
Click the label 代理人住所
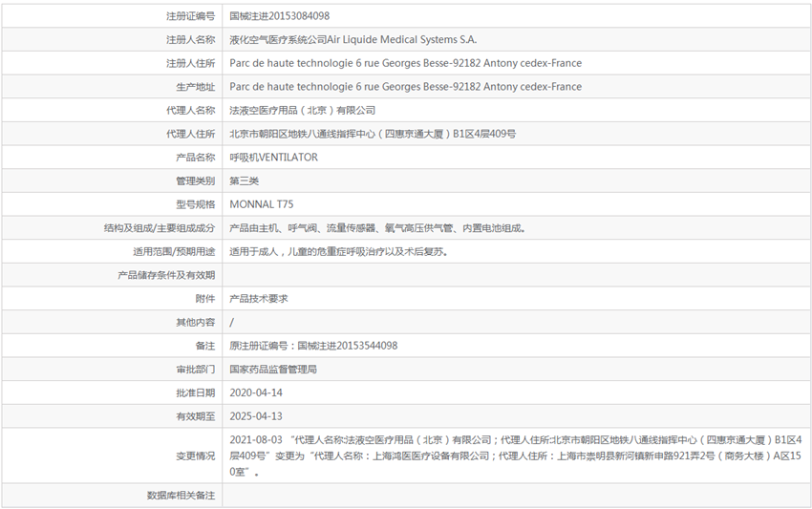[x=190, y=134]
